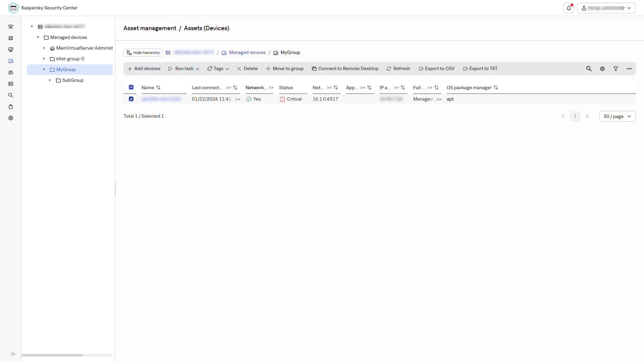
Task: Open Users and roles sidebar icon
Action: pos(11,72)
